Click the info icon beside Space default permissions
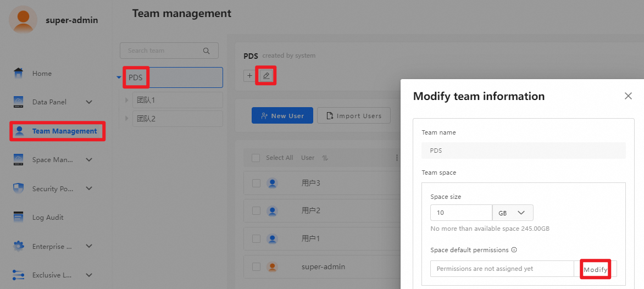 (x=514, y=249)
